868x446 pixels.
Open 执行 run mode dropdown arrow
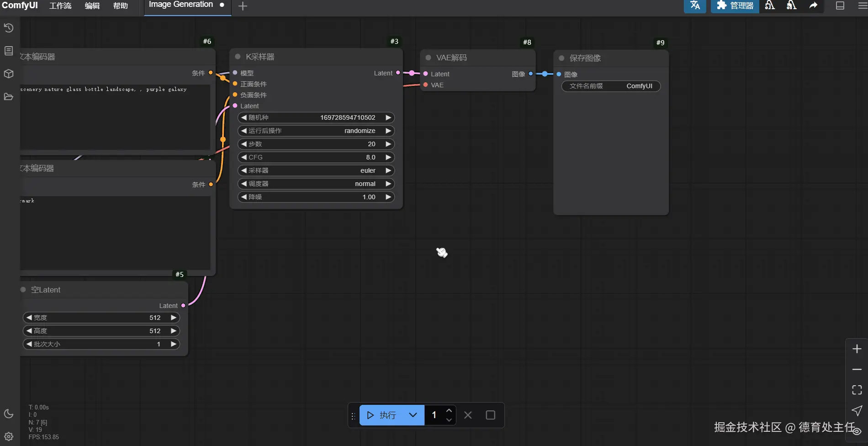pos(413,415)
